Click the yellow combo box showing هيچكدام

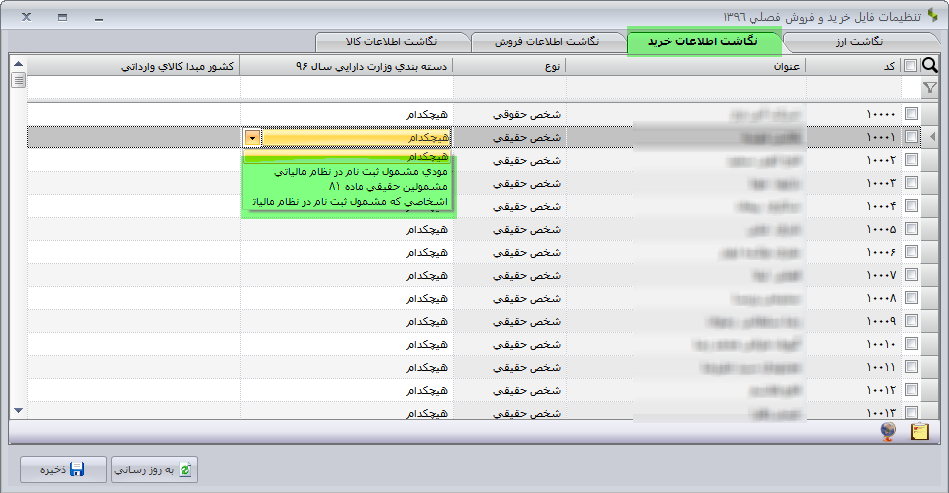[x=347, y=137]
